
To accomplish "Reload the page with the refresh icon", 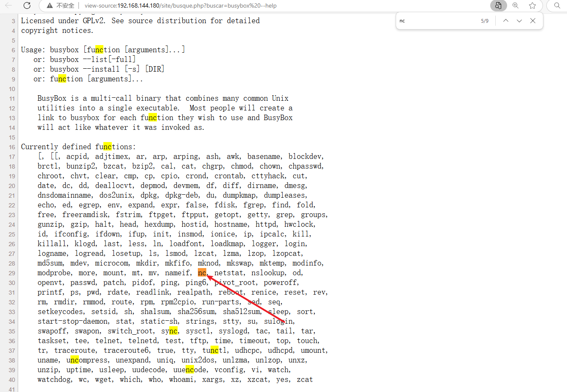I will pyautogui.click(x=27, y=5).
